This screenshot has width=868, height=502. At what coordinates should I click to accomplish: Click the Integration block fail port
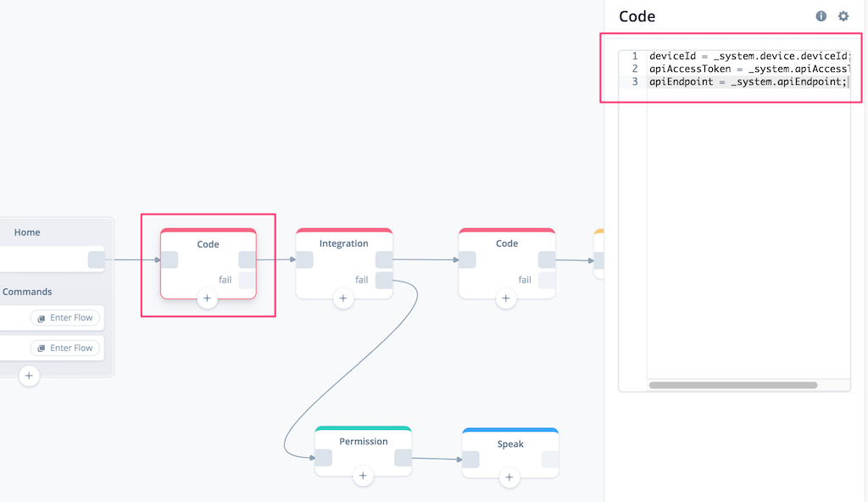pos(384,280)
